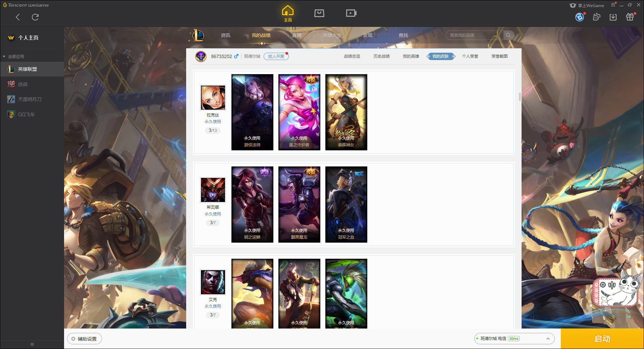The image size is (644, 349).
Task: Click the cat widget settings gear
Action: pos(603,285)
